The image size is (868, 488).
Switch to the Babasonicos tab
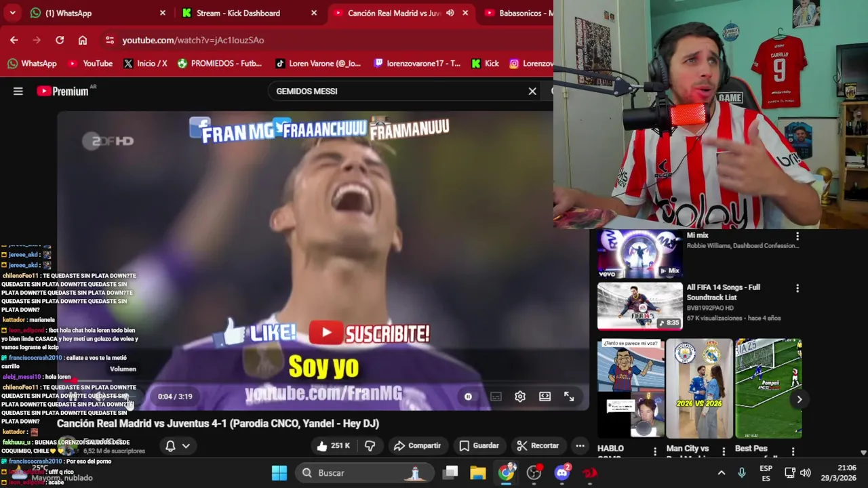[x=517, y=13]
